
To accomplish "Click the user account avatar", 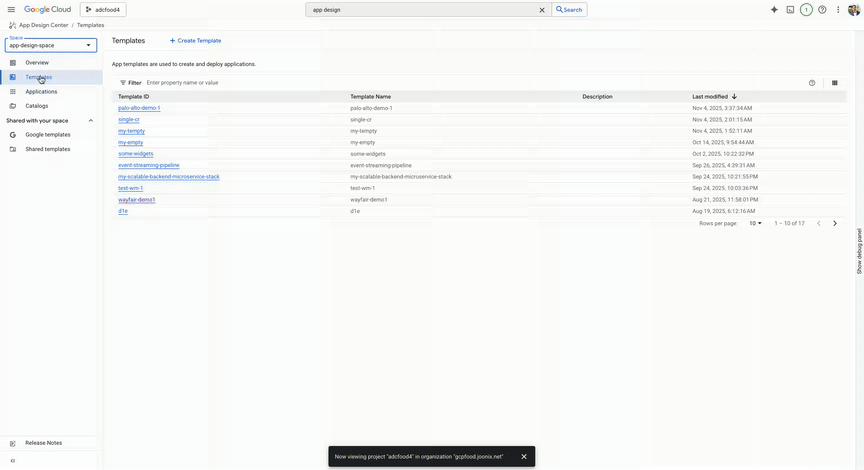I will click(x=853, y=10).
